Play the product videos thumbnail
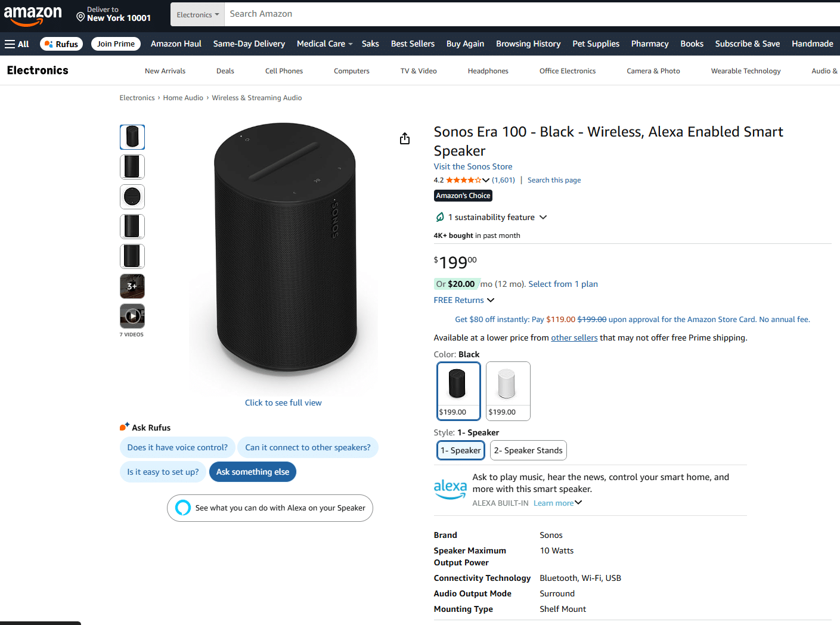Screen dimensions: 840x625 (132, 316)
